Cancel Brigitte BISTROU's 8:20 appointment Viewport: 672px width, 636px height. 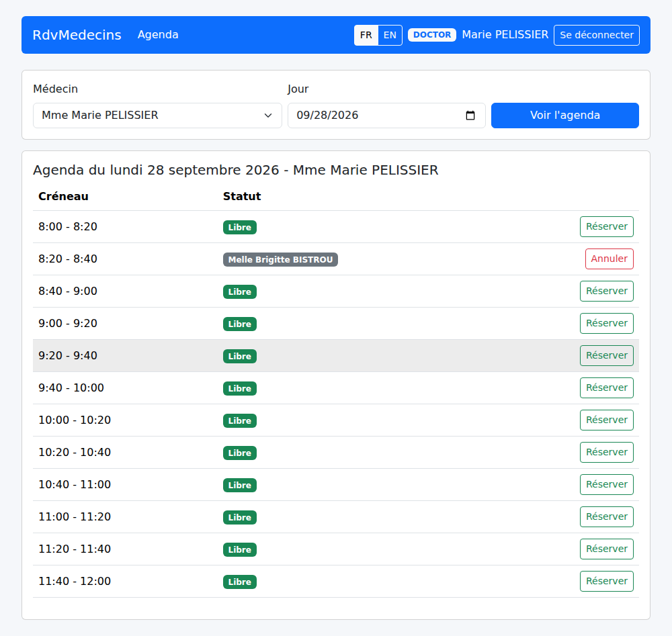pyautogui.click(x=609, y=259)
